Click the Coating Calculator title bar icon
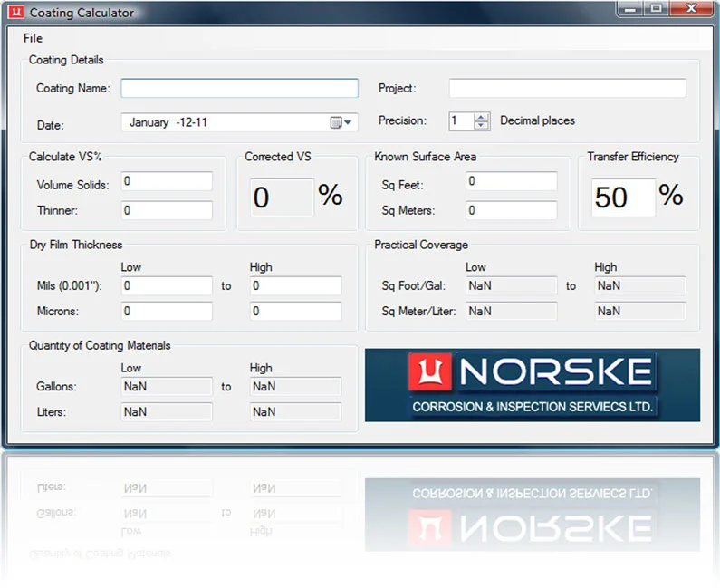Viewport: 720px width, 588px height. pos(16,13)
